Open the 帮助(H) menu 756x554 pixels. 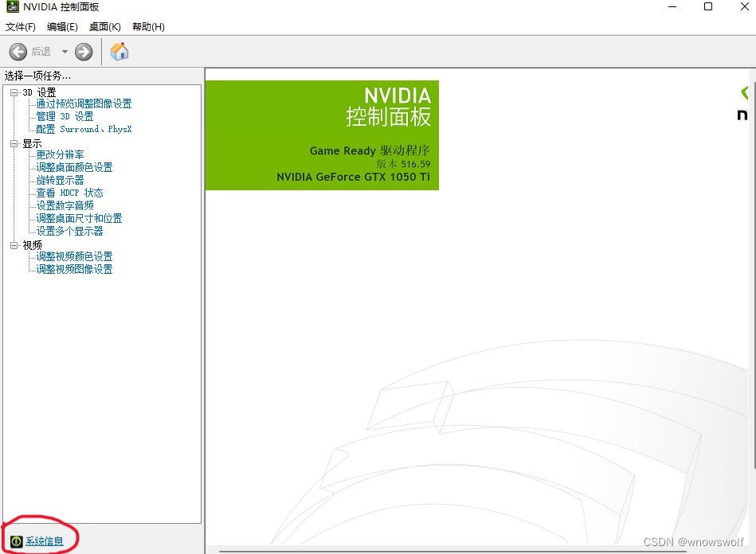(x=148, y=27)
